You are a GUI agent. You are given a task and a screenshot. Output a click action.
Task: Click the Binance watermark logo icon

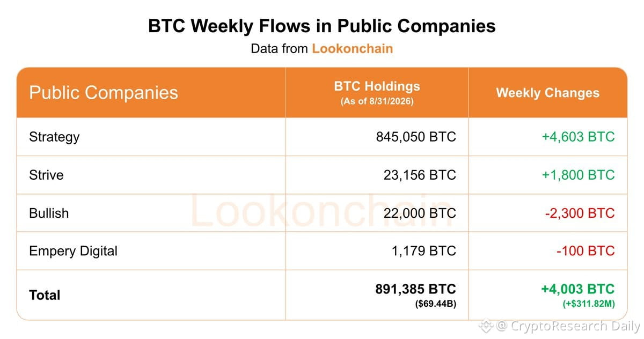pos(485,325)
